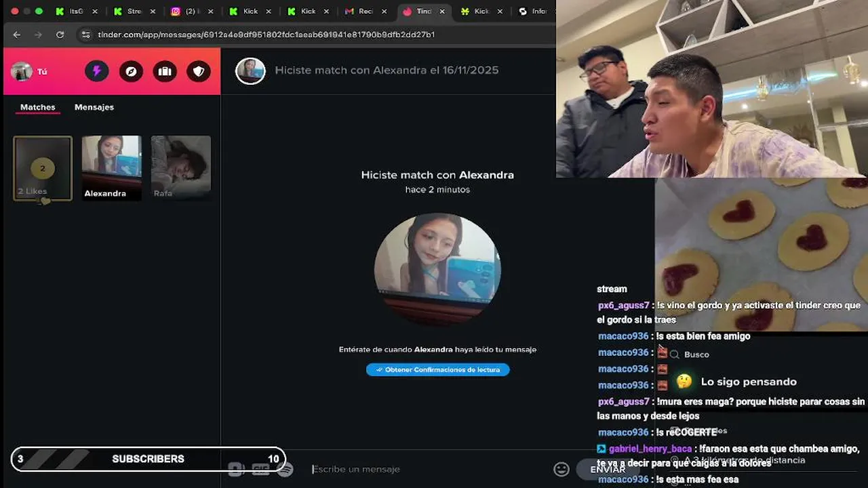Close the Gmail Reci browser tab
Screen dimensions: 868x488
(383, 12)
